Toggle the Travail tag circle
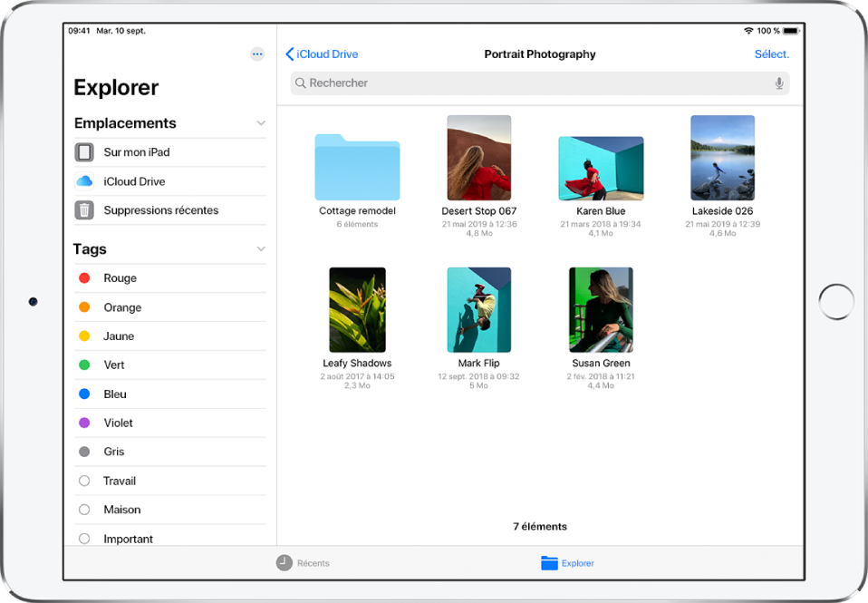 (x=83, y=481)
